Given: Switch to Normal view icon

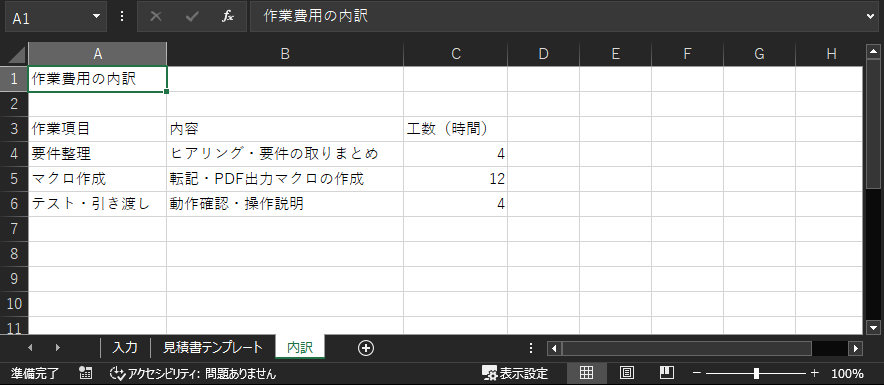Looking at the screenshot, I should click(586, 373).
